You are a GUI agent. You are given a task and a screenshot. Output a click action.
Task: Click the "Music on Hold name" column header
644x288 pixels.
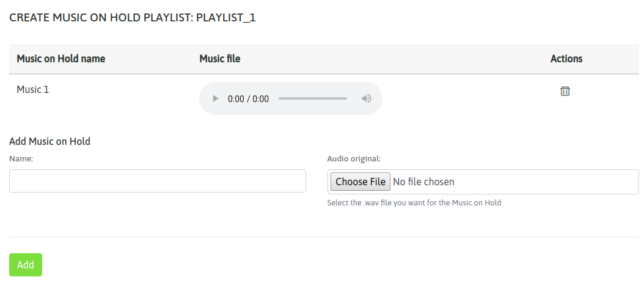point(61,59)
